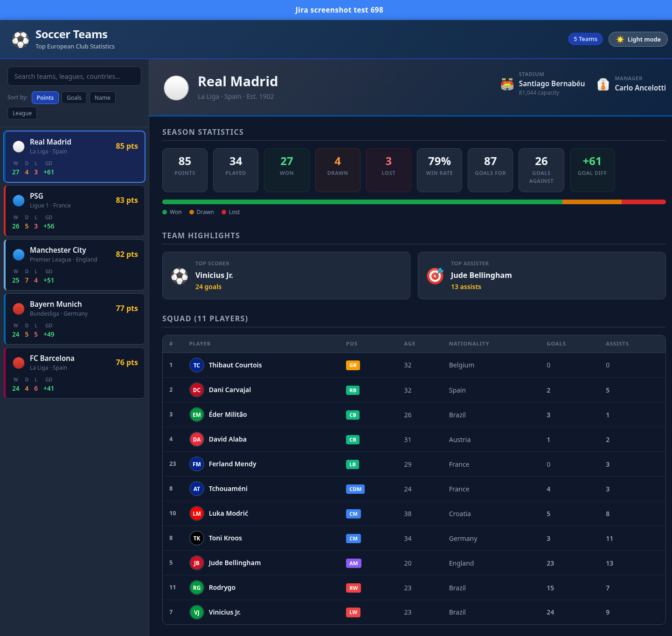This screenshot has height=636, width=672.
Task: Click the AM position badge for Bellingham
Action: (x=354, y=563)
